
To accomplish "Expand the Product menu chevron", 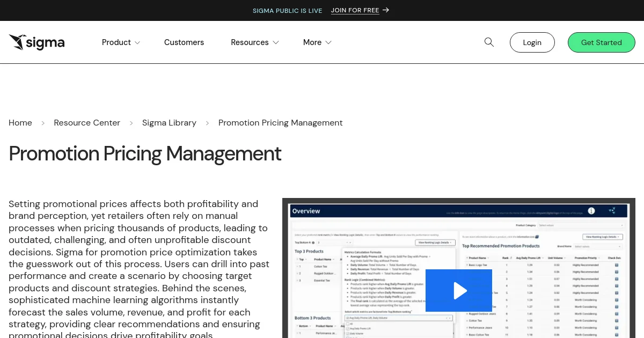I will pos(137,42).
